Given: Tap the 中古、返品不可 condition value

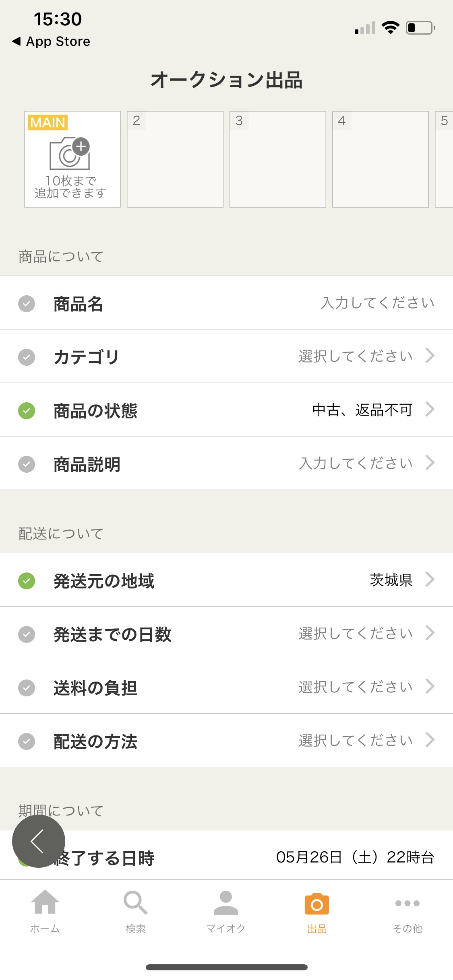Looking at the screenshot, I should coord(362,410).
